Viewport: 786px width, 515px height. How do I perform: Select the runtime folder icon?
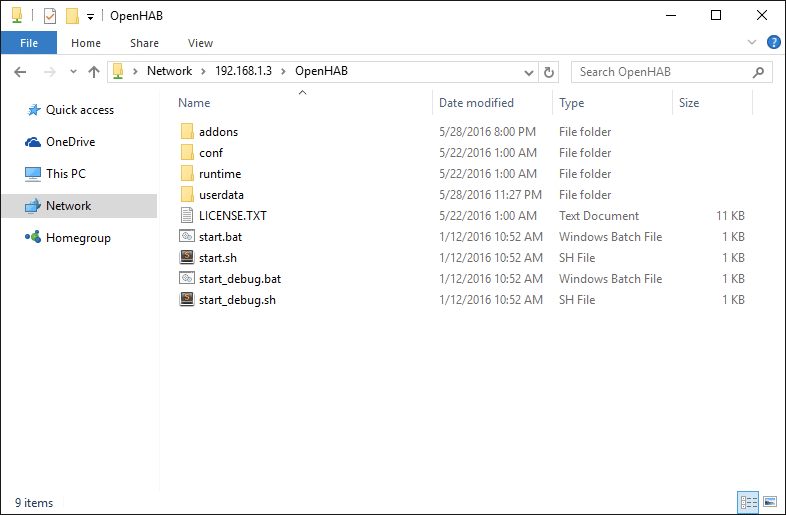pos(187,174)
